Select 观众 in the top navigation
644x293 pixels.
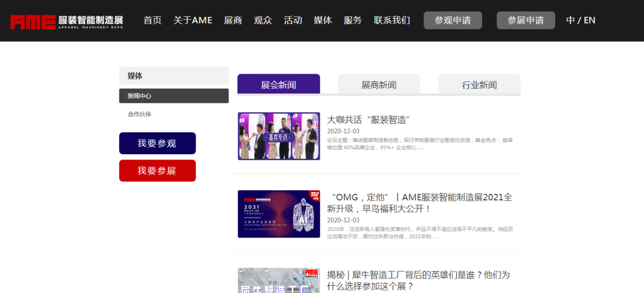[263, 21]
